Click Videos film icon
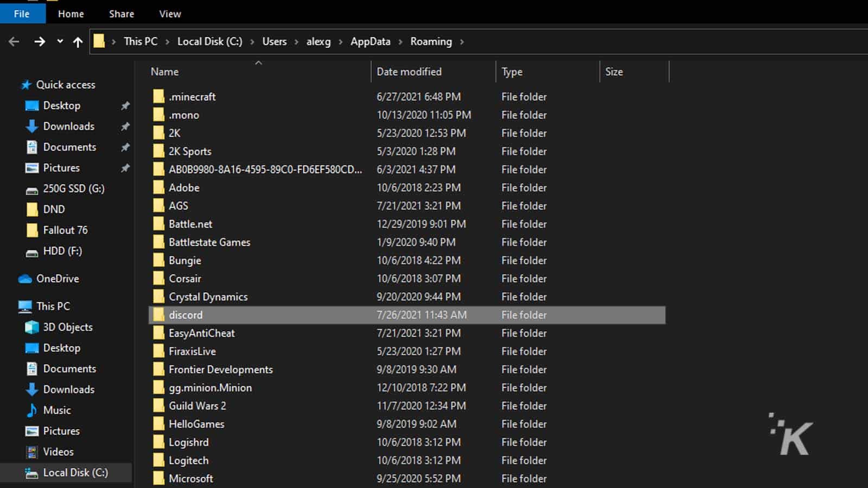868x488 pixels. pos(32,452)
